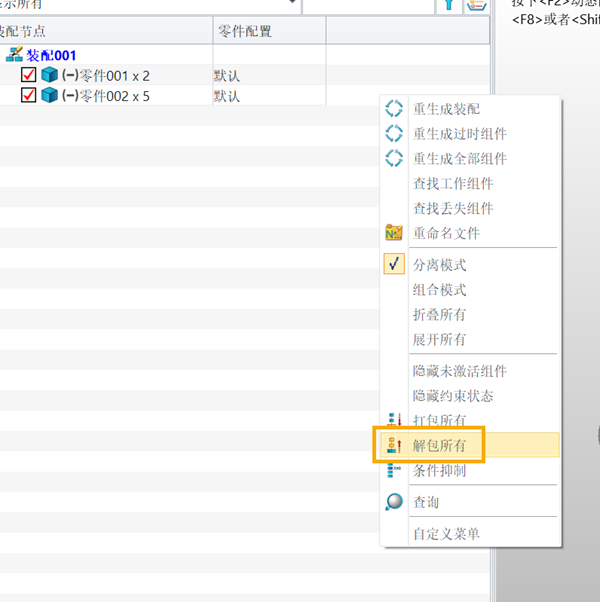Select the (–)零件002 x 5 tree row
Viewport: 600px width, 602px height.
click(106, 95)
